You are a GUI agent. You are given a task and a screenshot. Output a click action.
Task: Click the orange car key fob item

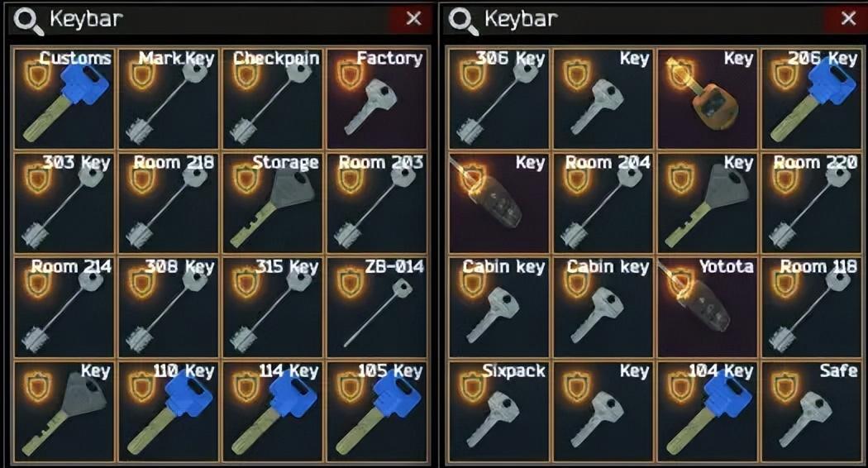coord(708,98)
